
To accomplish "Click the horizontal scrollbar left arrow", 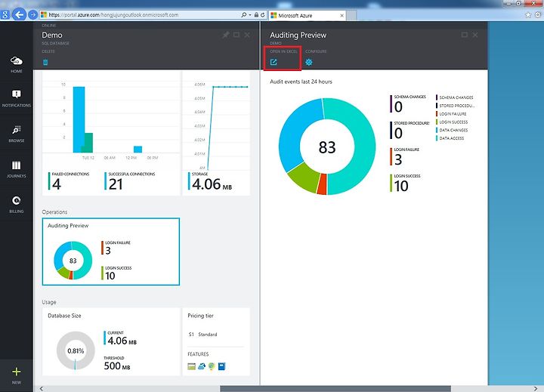I will (42, 388).
